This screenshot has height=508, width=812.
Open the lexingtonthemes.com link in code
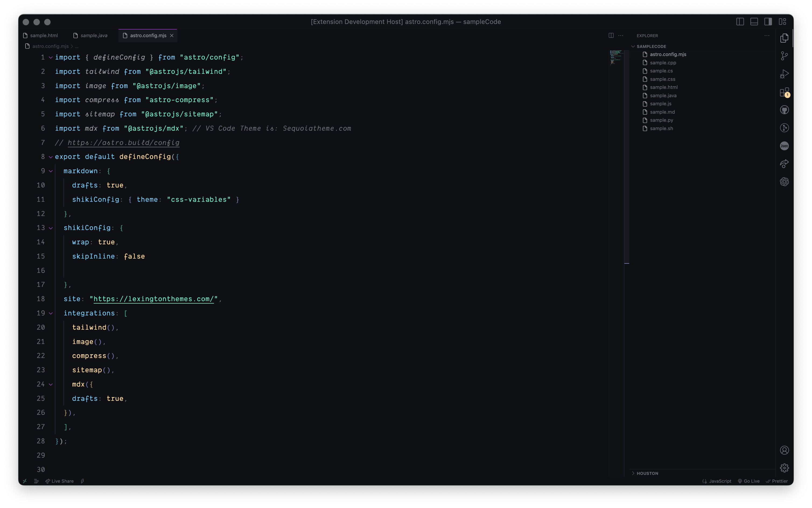pyautogui.click(x=153, y=299)
